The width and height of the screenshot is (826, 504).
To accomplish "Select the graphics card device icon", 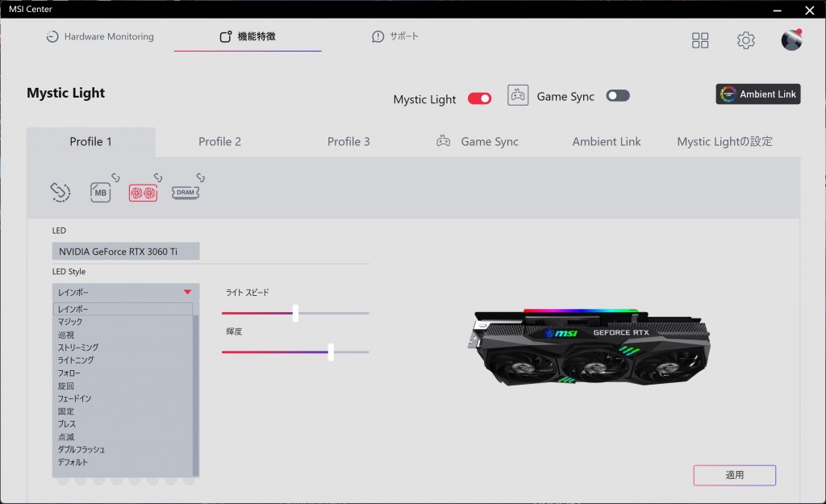I will 143,193.
